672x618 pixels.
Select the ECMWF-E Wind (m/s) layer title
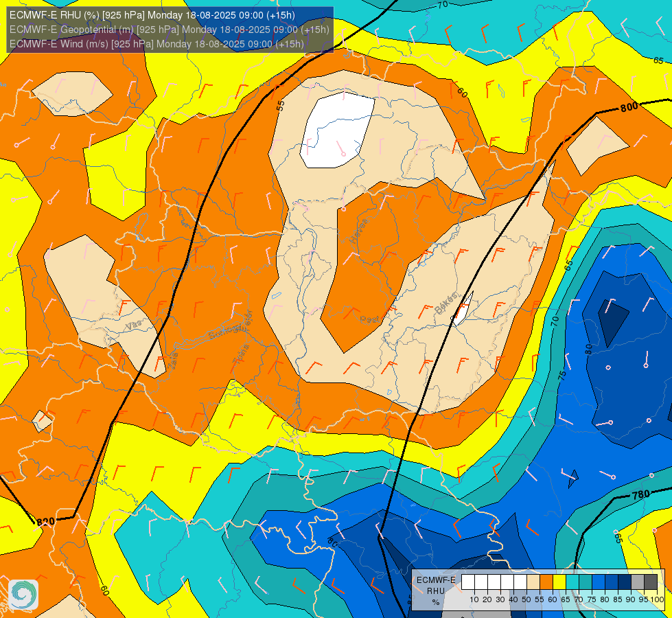[157, 44]
